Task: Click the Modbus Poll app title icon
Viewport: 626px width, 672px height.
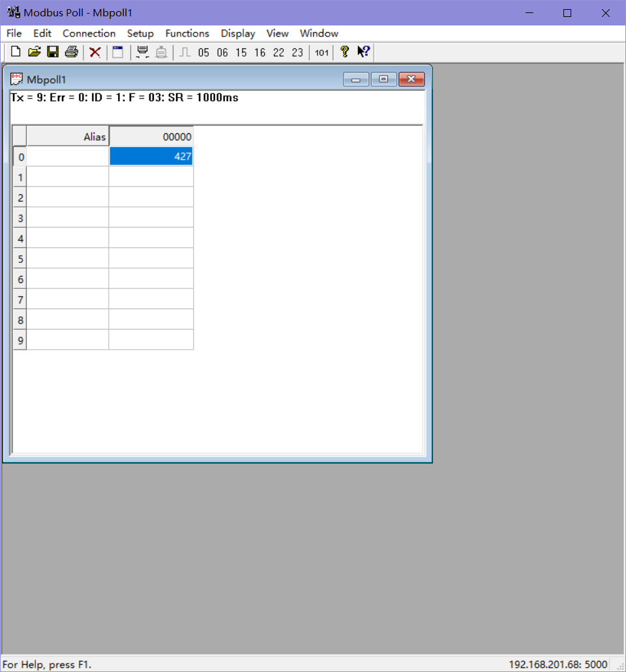Action: click(x=13, y=12)
